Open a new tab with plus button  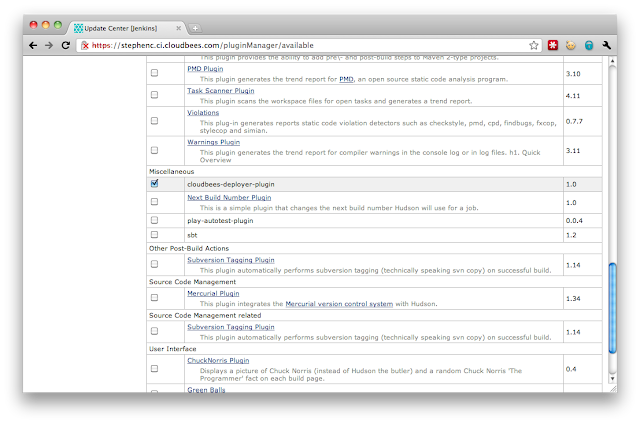195,27
